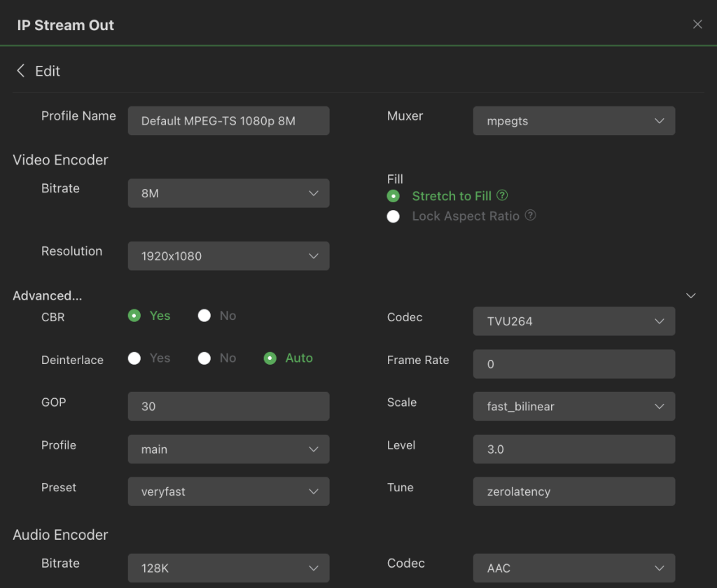Set Deinterlace to Yes
The width and height of the screenshot is (717, 588).
(x=134, y=358)
